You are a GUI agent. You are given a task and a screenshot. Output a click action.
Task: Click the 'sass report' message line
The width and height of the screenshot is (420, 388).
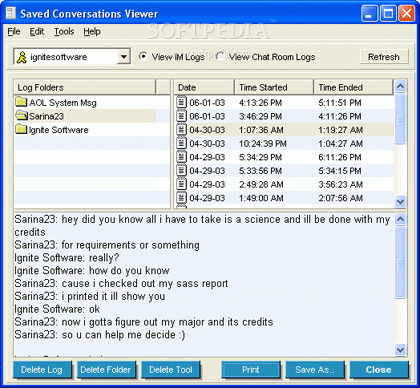[x=121, y=283]
